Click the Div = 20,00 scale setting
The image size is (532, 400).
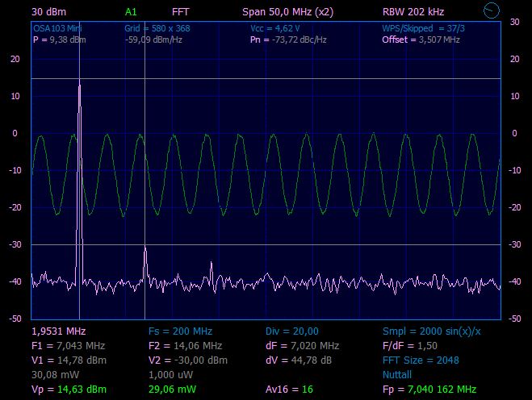(x=292, y=331)
